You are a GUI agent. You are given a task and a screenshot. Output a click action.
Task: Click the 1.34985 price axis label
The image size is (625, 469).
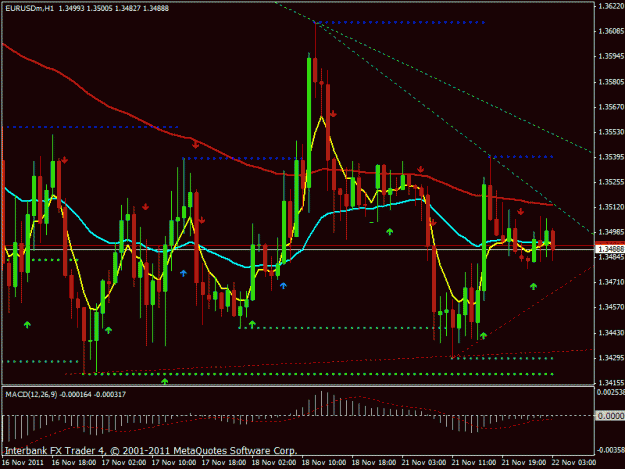(x=611, y=232)
